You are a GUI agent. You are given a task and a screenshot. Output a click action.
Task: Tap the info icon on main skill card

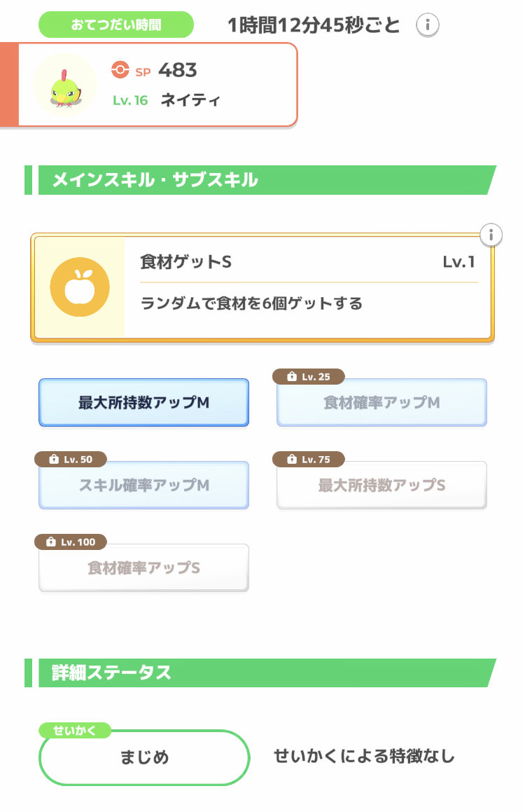click(x=491, y=235)
